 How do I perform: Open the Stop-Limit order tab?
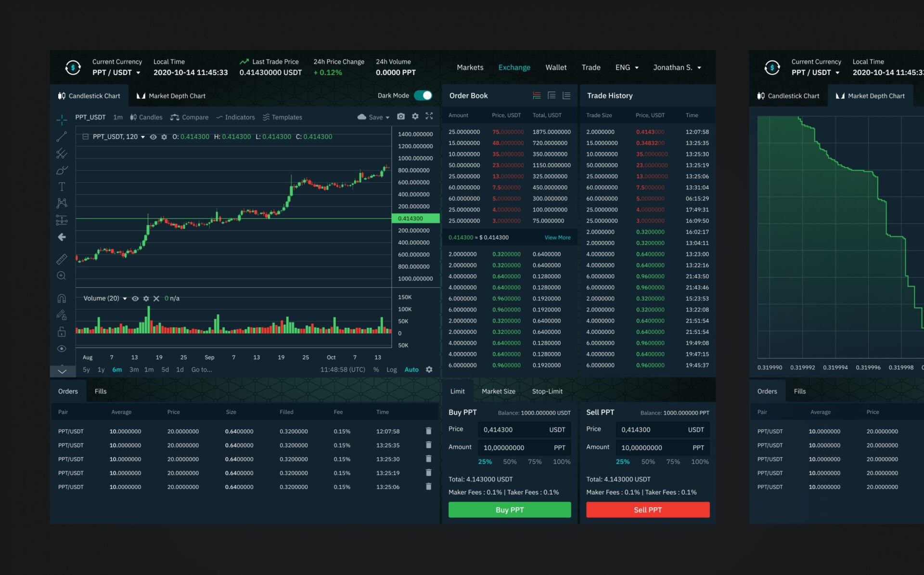coord(547,391)
